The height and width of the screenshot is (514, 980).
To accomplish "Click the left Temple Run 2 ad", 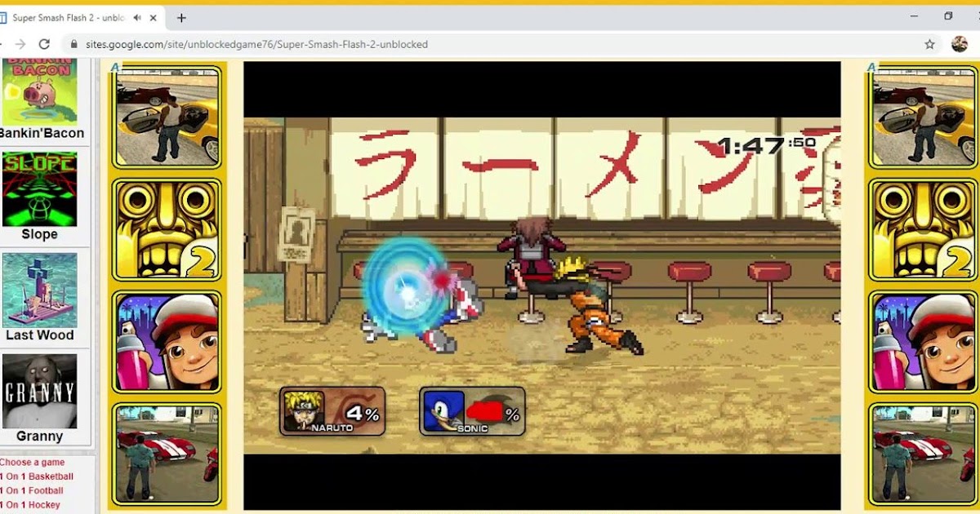I will (x=167, y=230).
